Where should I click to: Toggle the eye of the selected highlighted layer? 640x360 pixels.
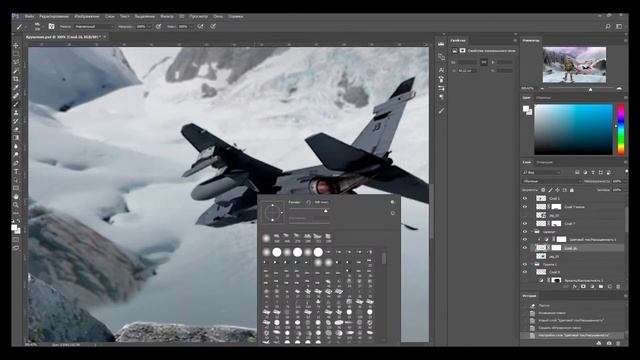click(x=525, y=248)
